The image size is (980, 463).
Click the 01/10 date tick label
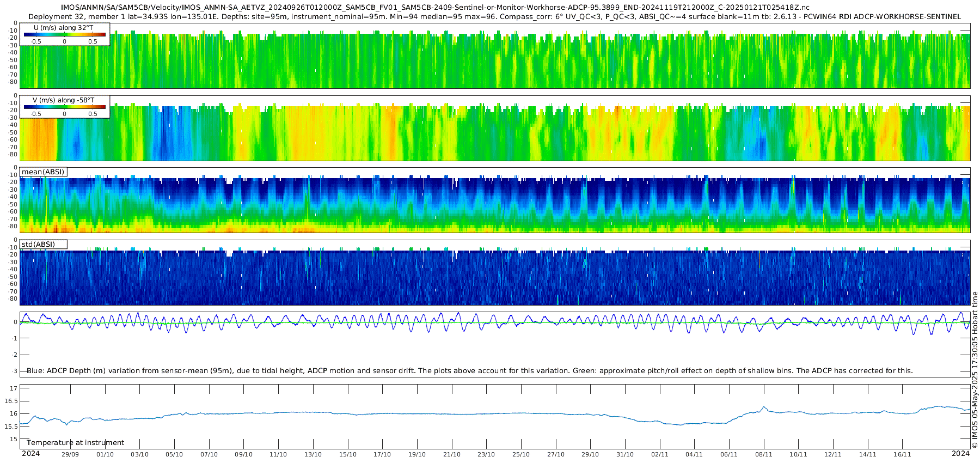tap(105, 454)
